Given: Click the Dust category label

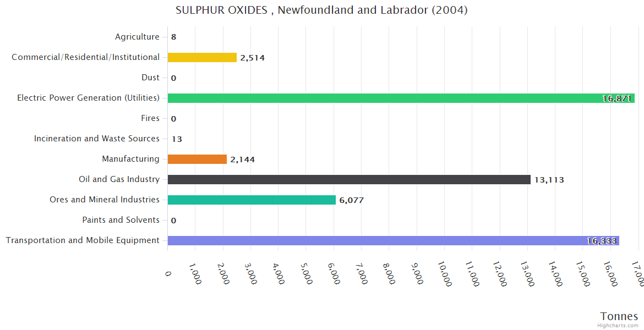Looking at the screenshot, I should (150, 78).
